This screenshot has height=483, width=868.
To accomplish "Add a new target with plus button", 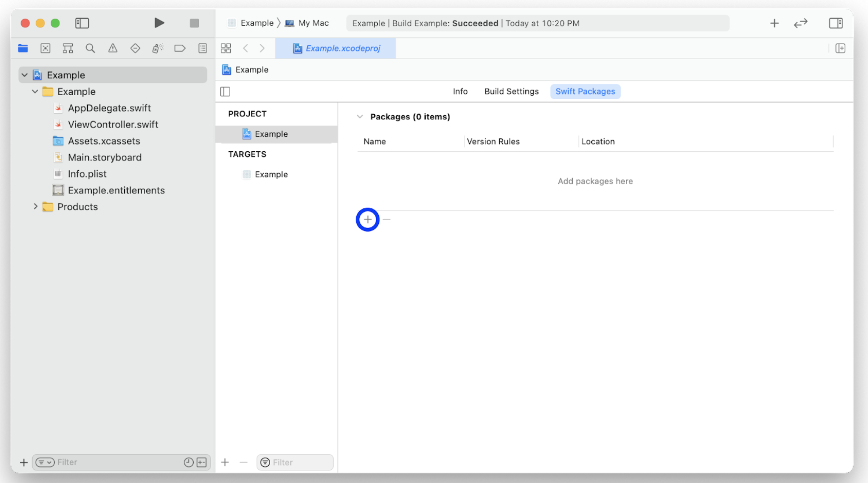I will 225,462.
